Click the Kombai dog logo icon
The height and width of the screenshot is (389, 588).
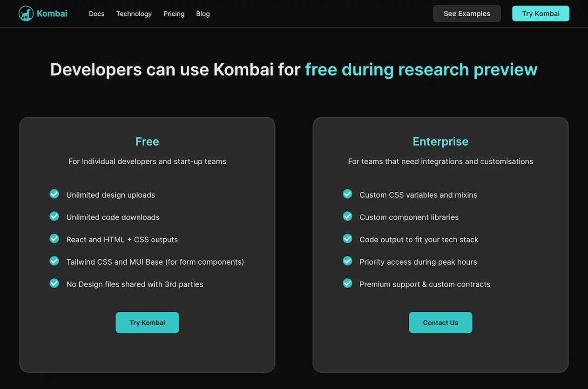pos(26,13)
